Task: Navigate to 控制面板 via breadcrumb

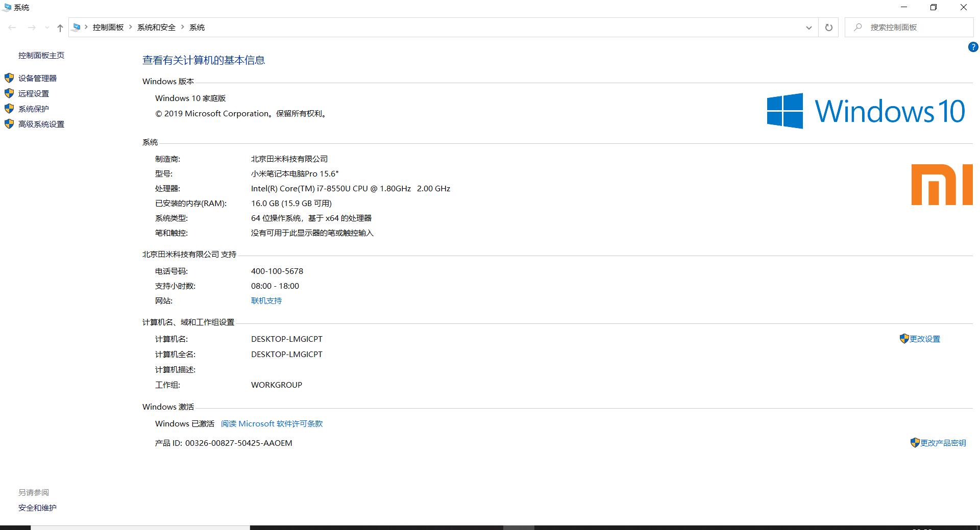Action: [108, 27]
